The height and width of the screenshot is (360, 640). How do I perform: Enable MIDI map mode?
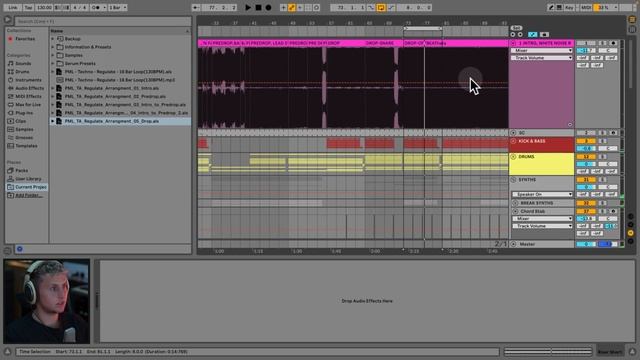tap(586, 7)
